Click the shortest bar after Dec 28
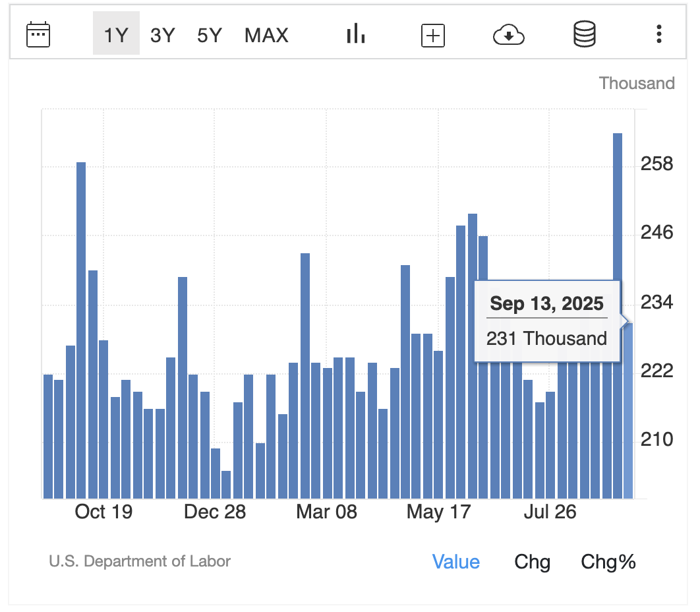The image size is (700, 612). (226, 485)
